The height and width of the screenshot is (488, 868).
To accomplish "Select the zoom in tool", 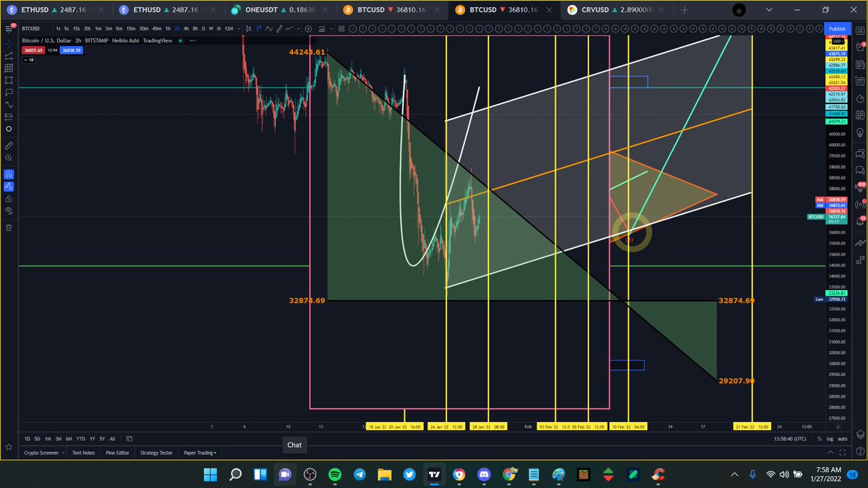I will 9,157.
